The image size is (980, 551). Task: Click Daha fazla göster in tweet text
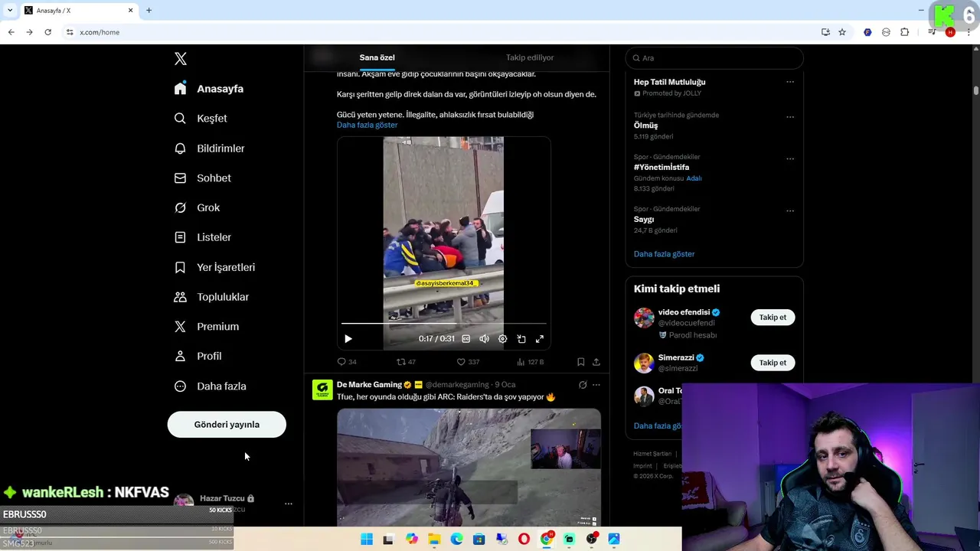pos(367,125)
